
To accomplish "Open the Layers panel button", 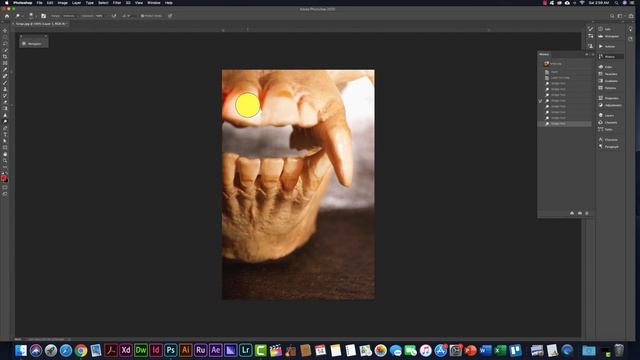I will [609, 116].
